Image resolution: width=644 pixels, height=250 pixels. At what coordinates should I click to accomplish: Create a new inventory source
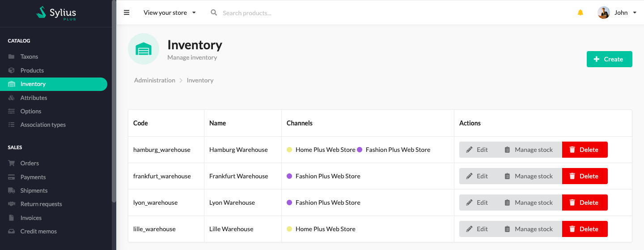point(609,59)
